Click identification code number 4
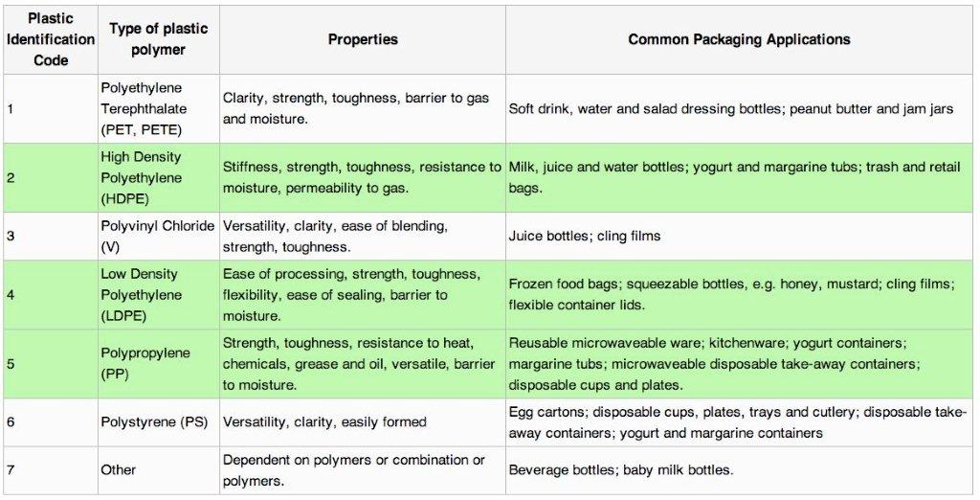The height and width of the screenshot is (500, 980). click(11, 294)
